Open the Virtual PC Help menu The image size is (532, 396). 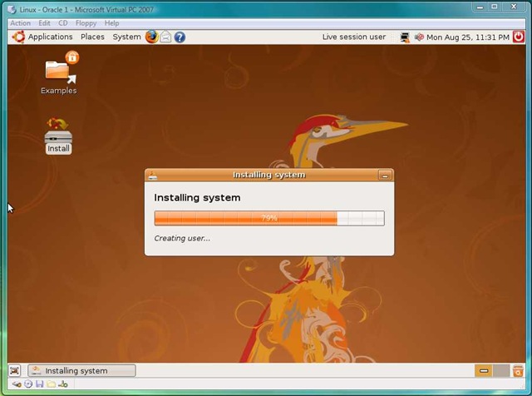[x=111, y=23]
